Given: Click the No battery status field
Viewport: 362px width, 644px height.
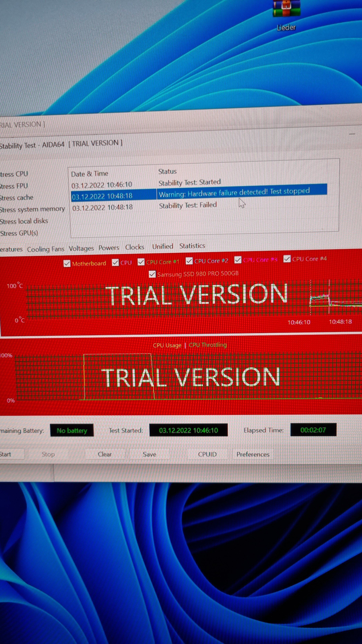Looking at the screenshot, I should click(x=72, y=430).
